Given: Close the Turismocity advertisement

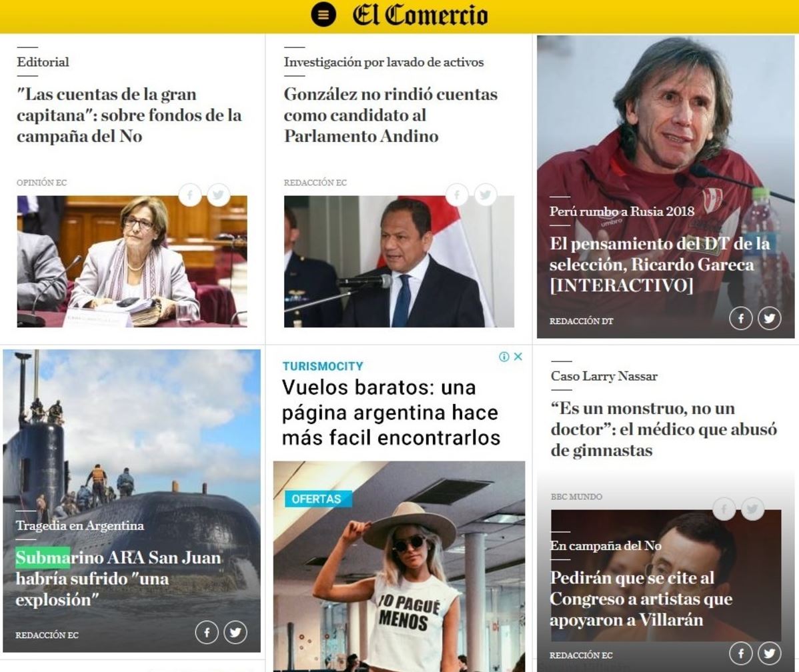Looking at the screenshot, I should 518,357.
